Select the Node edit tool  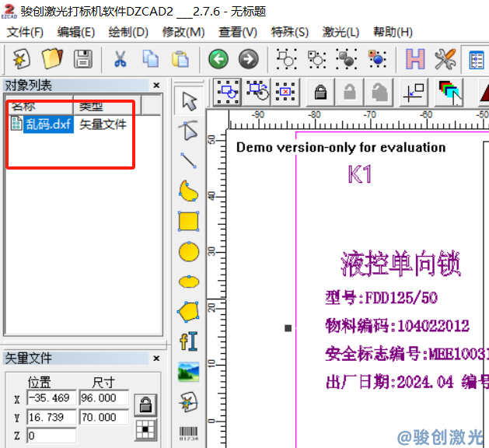click(188, 131)
